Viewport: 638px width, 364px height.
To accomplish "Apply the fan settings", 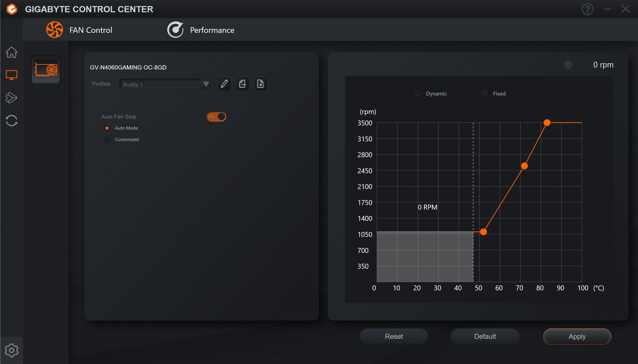I will pos(577,337).
